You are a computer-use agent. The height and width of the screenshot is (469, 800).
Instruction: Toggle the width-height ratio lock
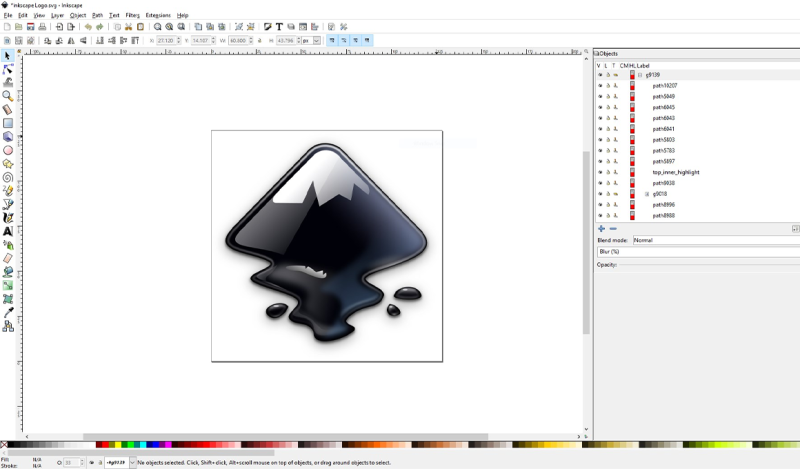[x=260, y=40]
